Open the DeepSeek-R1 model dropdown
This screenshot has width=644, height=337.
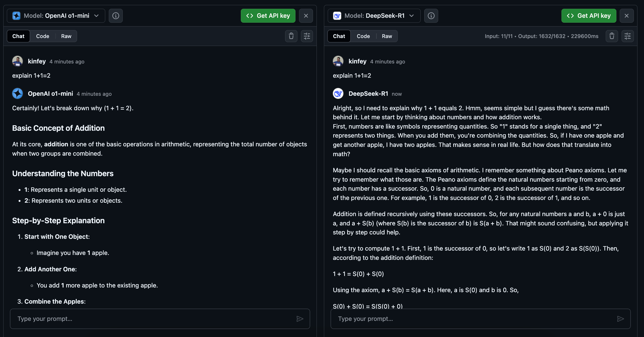(x=374, y=16)
